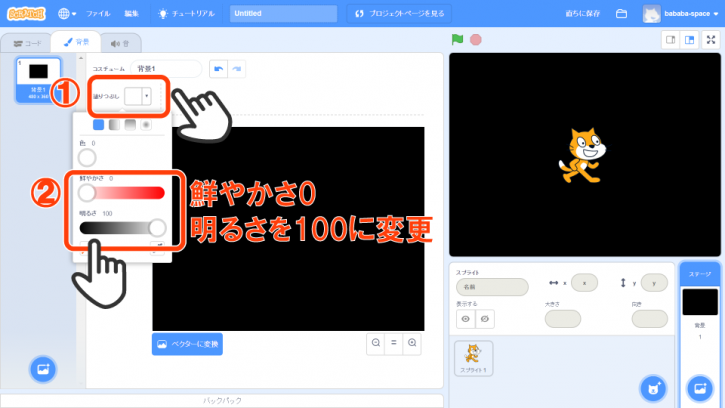Open the ファイル menu

(98, 14)
